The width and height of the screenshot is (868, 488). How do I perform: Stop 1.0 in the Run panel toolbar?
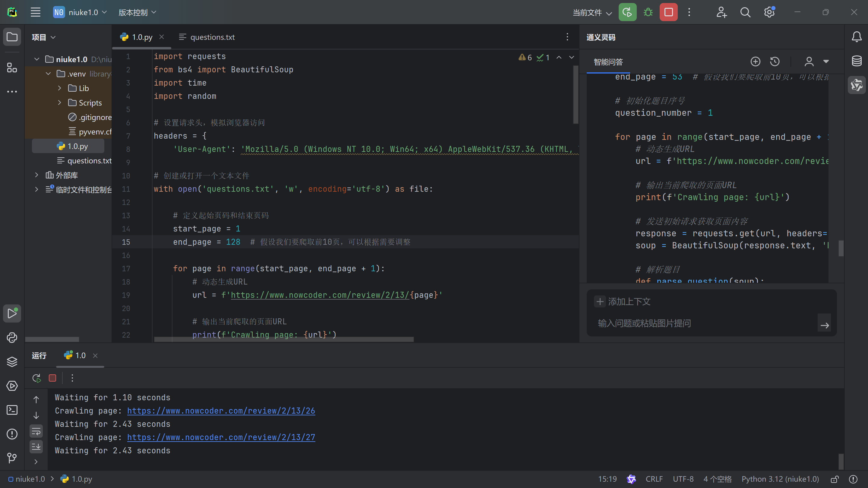pos(52,378)
